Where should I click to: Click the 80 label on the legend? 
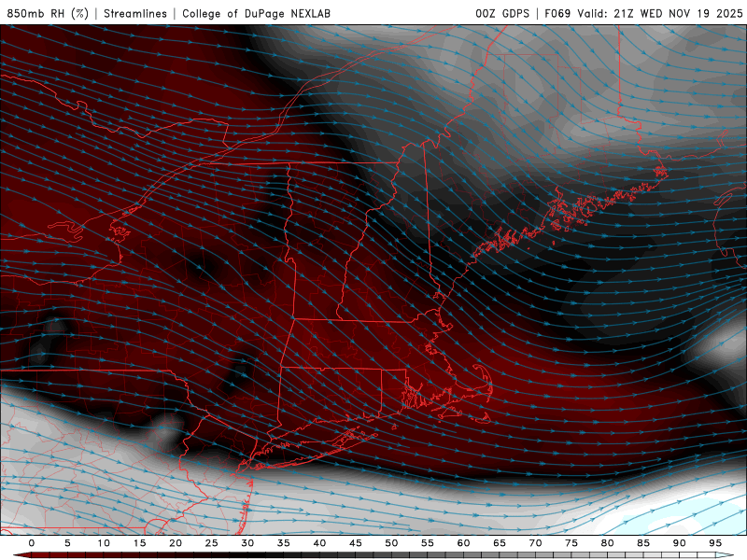pyautogui.click(x=608, y=543)
